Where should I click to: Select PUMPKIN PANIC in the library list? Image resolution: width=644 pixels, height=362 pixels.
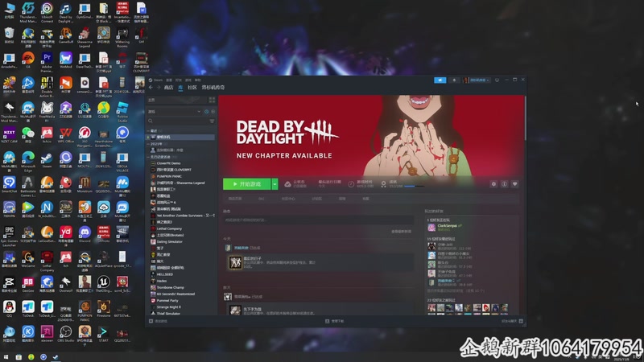(180, 176)
